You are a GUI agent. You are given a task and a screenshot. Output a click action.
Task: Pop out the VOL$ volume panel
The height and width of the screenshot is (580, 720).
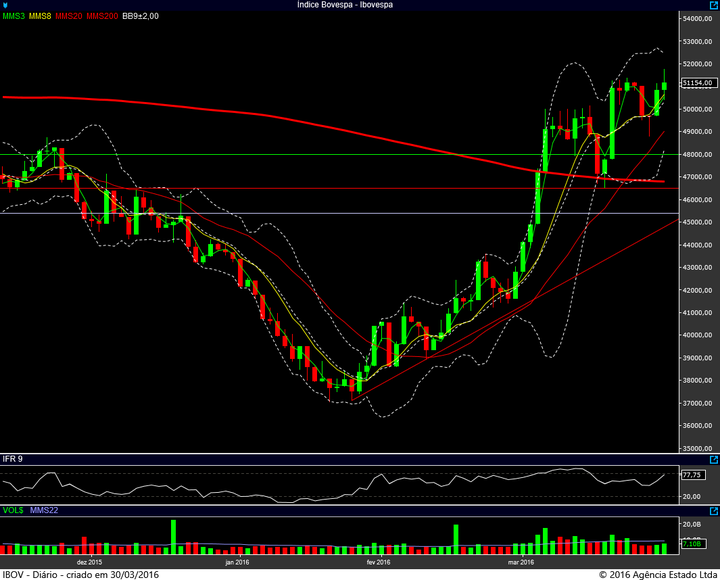tap(714, 511)
